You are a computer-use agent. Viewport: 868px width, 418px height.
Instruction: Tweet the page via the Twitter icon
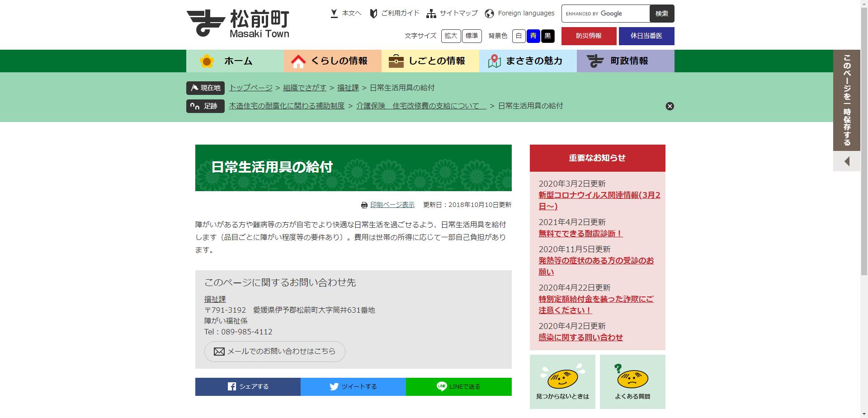click(335, 387)
